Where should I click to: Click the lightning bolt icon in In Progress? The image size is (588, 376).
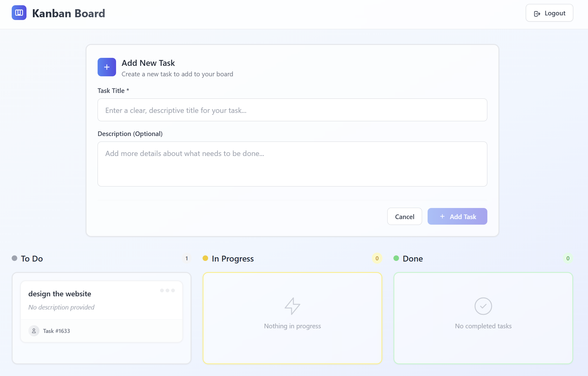click(x=292, y=306)
